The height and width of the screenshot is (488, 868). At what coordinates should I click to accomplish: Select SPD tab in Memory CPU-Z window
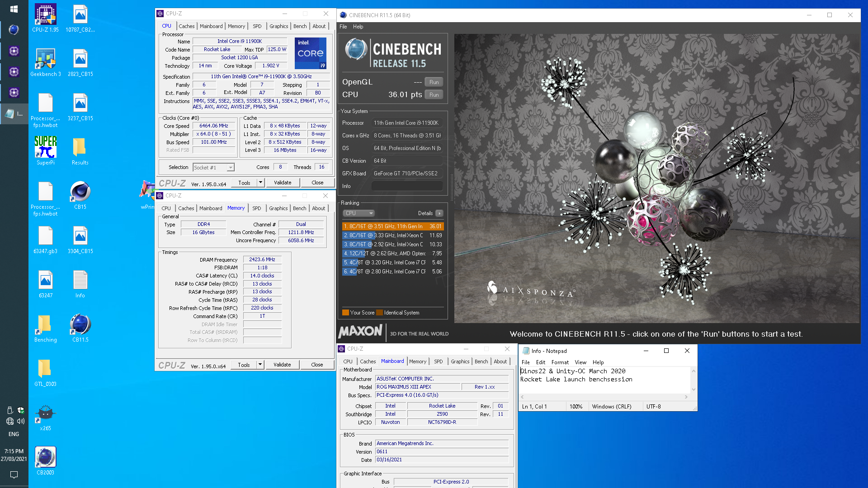coord(257,208)
